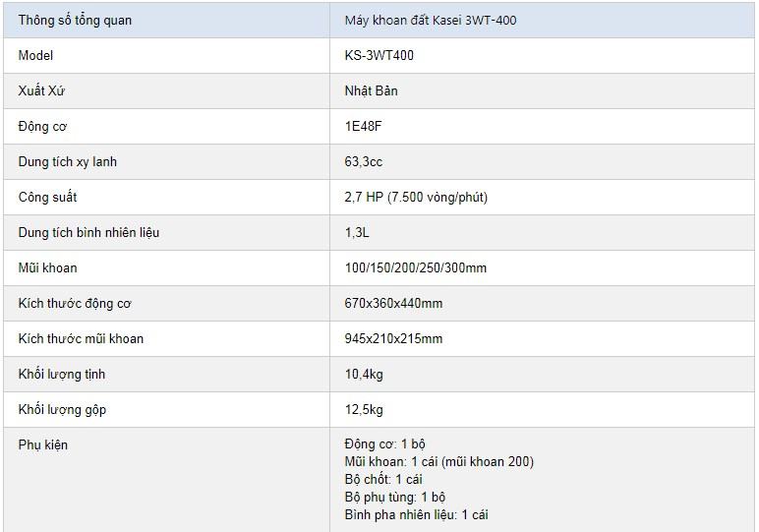The width and height of the screenshot is (759, 532).
Task: Select '2,7 HP (7.500 vòng/phút)' value
Action: click(416, 197)
